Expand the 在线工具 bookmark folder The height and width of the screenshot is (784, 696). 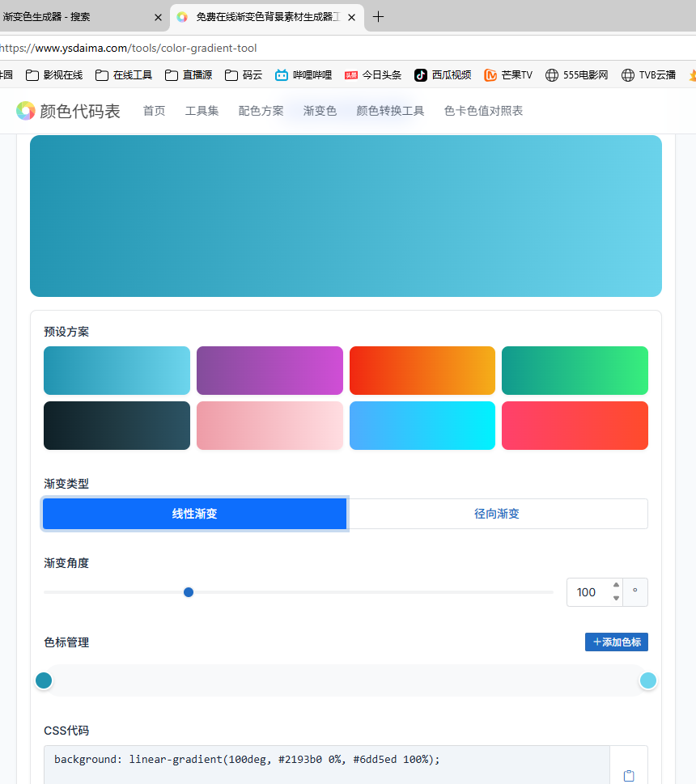click(x=124, y=75)
